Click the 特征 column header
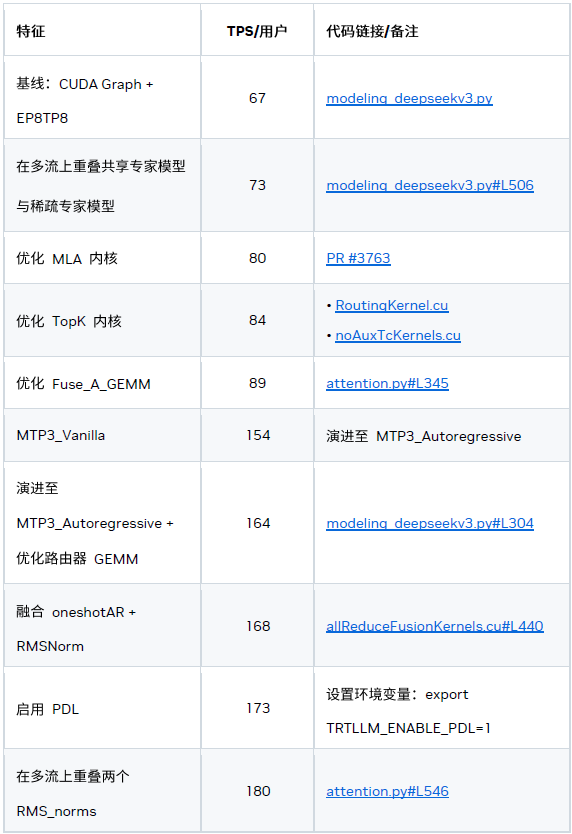Viewport: 572px width, 834px height. click(102, 31)
